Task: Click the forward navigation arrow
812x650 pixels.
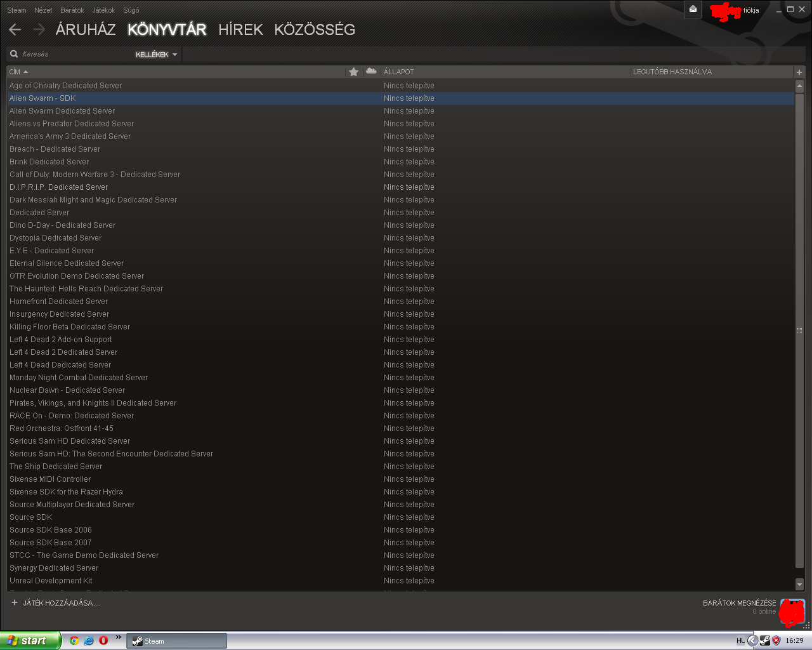Action: pyautogui.click(x=39, y=30)
